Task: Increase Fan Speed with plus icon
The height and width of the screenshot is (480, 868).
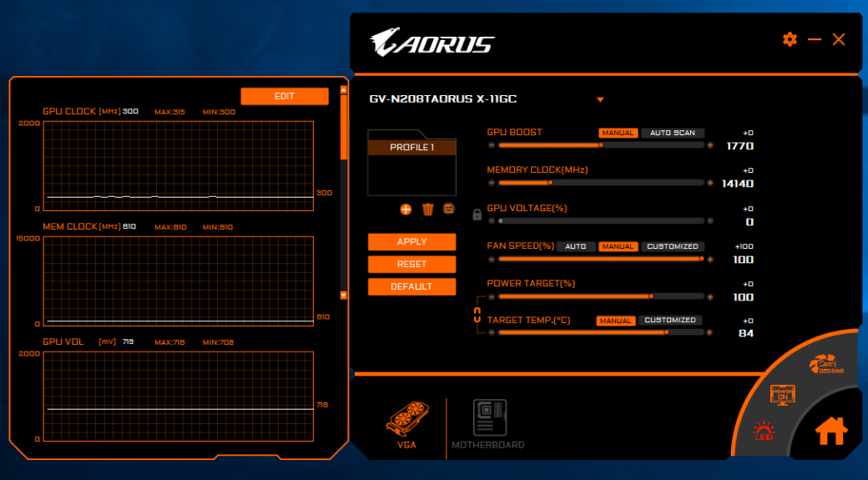Action: 710,259
